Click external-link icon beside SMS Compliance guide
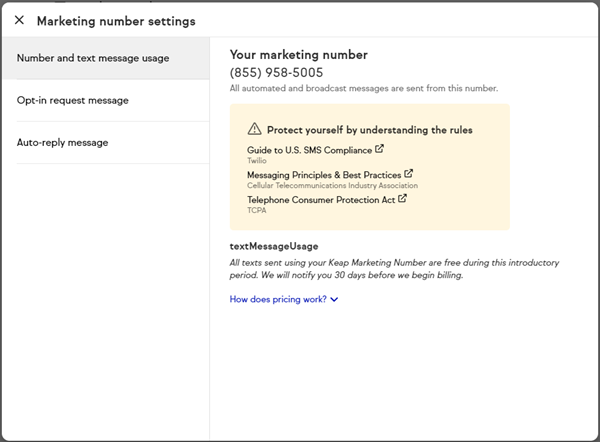The height and width of the screenshot is (442, 600). [380, 149]
